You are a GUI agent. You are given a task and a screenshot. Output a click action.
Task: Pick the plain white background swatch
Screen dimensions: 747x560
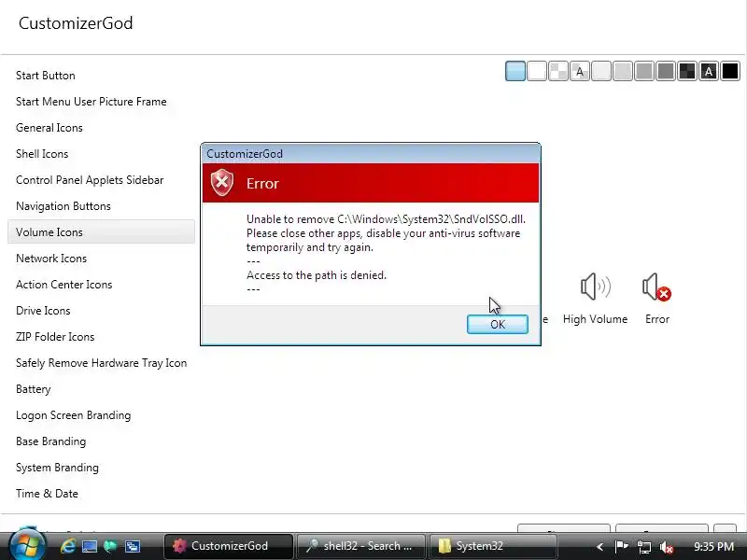pyautogui.click(x=537, y=72)
